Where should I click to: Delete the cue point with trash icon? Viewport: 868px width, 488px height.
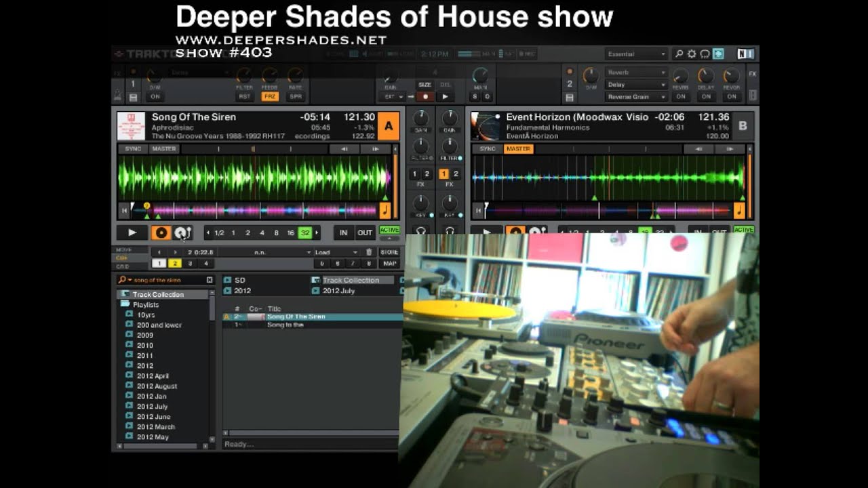(369, 252)
